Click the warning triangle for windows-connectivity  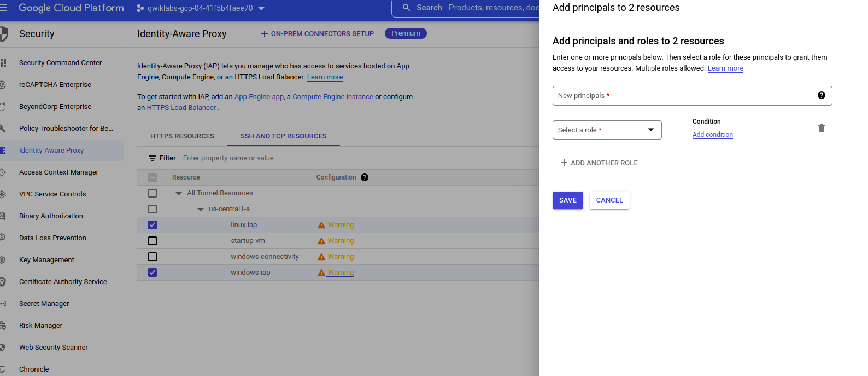[x=321, y=257]
